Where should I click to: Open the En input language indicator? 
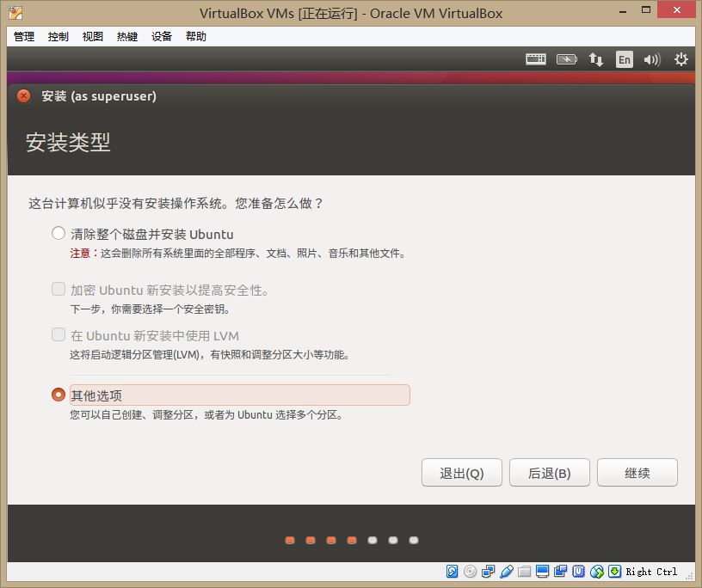coord(625,59)
